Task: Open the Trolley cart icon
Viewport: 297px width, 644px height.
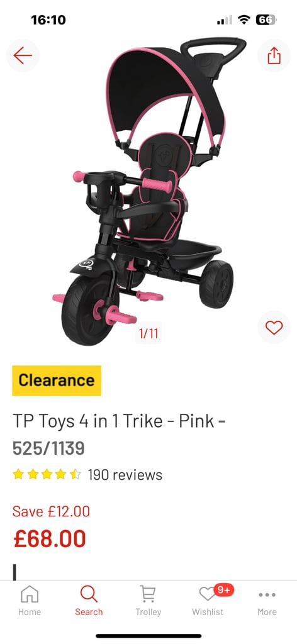Action: pyautogui.click(x=148, y=600)
